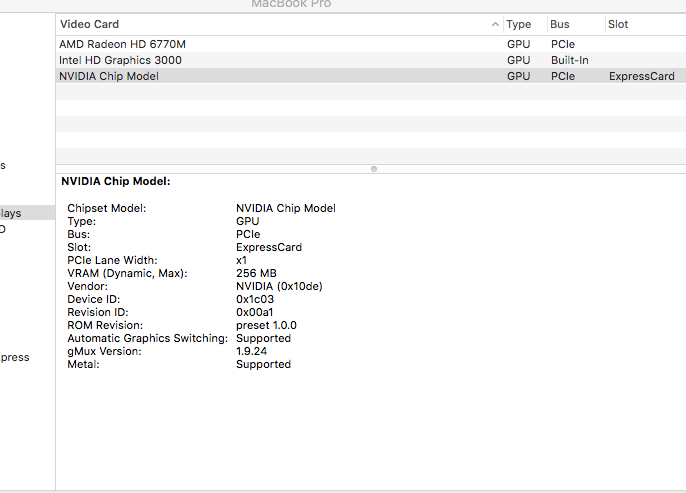
Task: Click the Slot detail value ExpressCard
Action: [269, 247]
